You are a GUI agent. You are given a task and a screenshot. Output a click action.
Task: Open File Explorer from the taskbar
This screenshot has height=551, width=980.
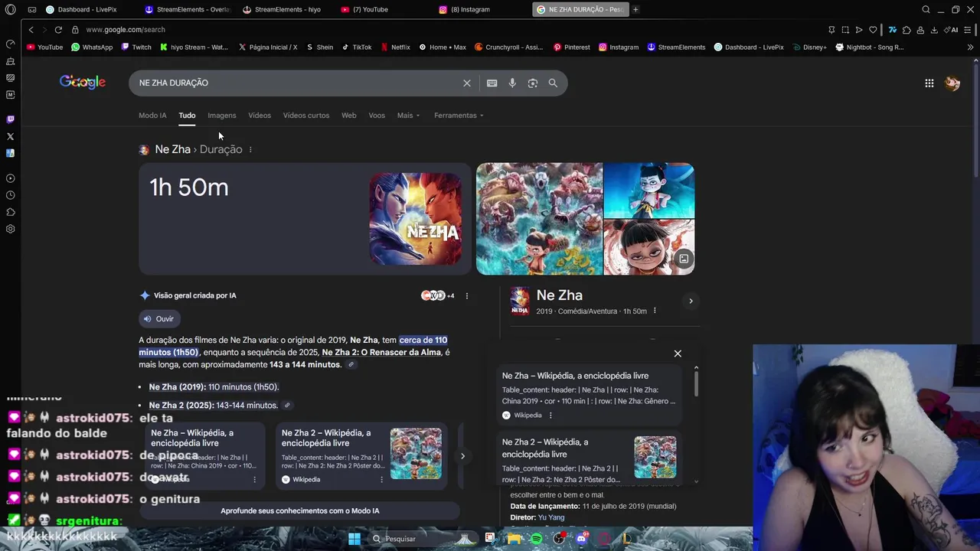coord(513,539)
